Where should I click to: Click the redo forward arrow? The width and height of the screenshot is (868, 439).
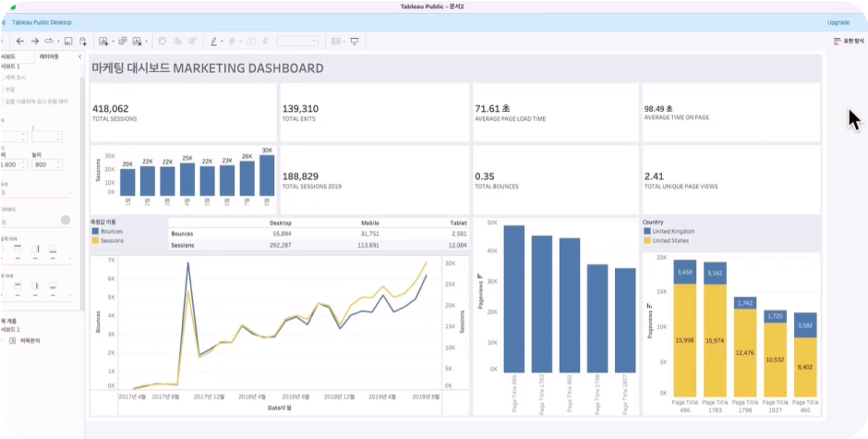pyautogui.click(x=34, y=41)
